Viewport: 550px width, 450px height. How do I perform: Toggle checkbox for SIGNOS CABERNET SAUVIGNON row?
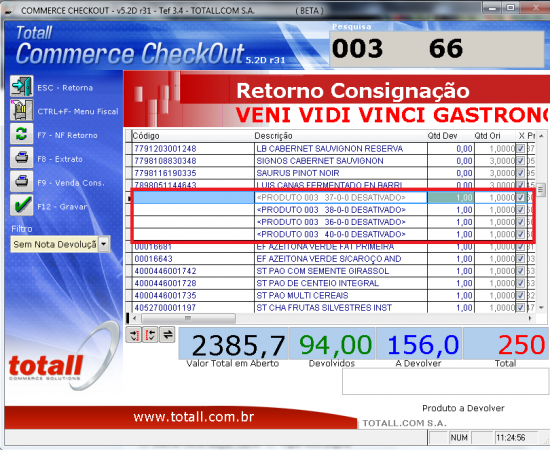click(x=521, y=161)
